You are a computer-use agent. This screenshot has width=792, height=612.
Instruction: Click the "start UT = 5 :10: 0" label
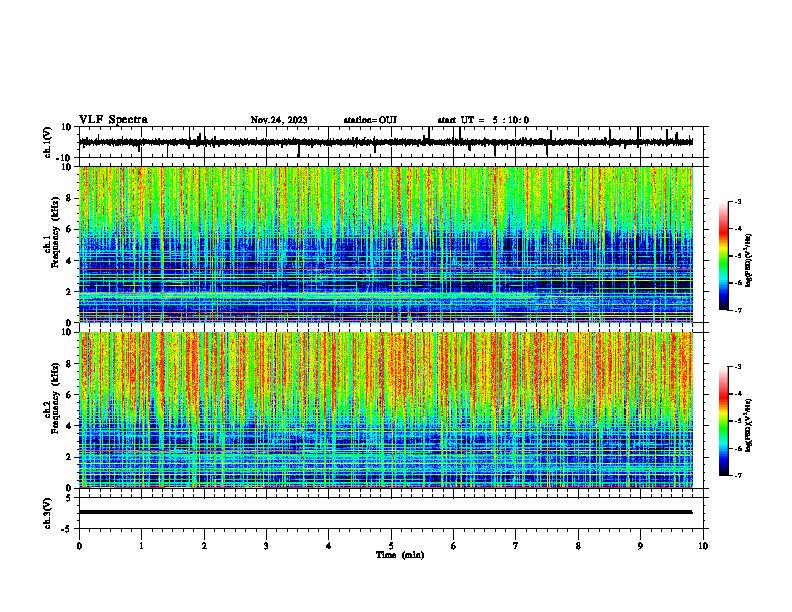483,120
